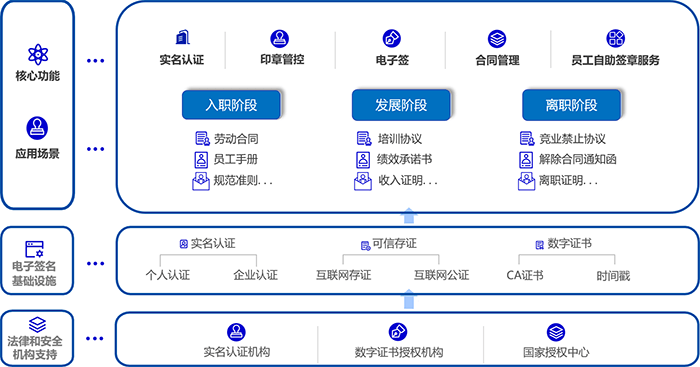The width and height of the screenshot is (700, 367).
Task: Click the 法律和安全机构支持 layers icon
Action: (x=37, y=325)
